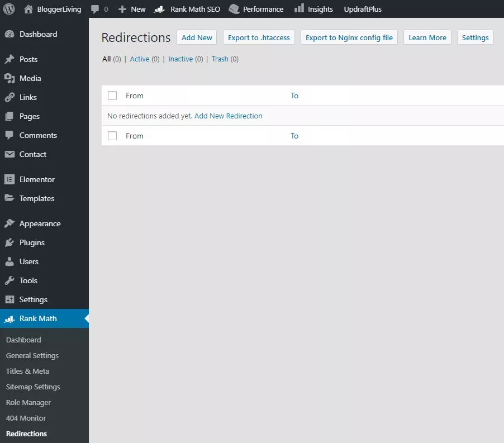
Task: Click Export to .htaccess button
Action: (x=259, y=37)
